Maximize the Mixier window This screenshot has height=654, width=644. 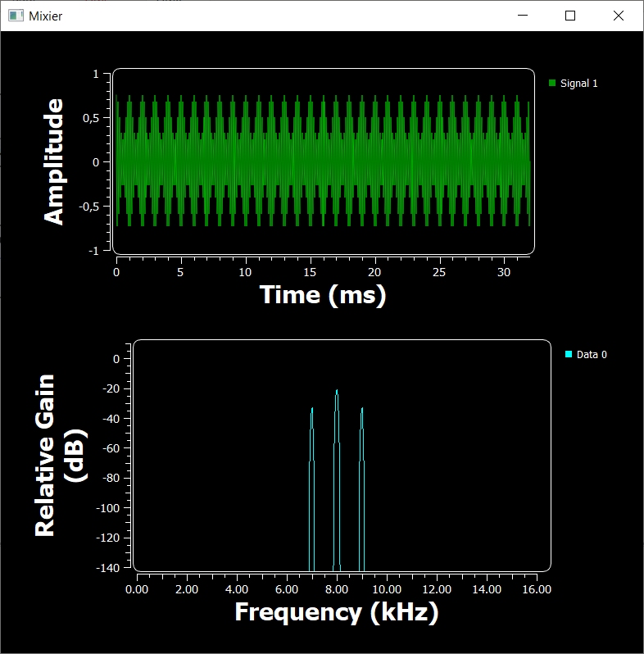pyautogui.click(x=571, y=16)
